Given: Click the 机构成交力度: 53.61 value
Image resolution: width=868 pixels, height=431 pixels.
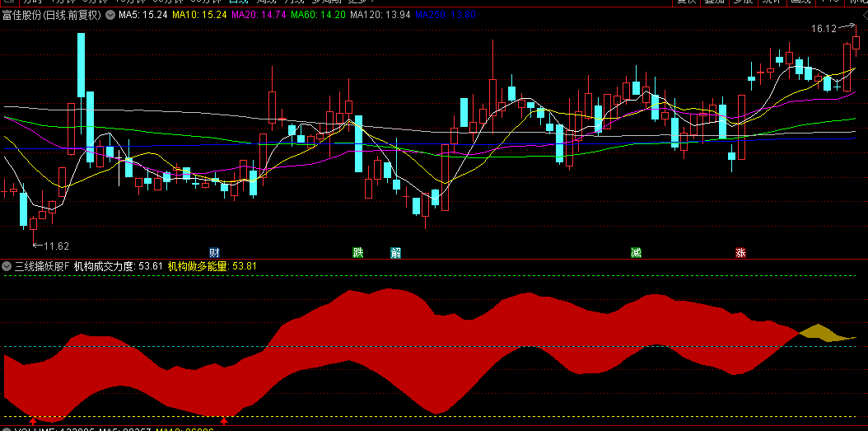Looking at the screenshot, I should point(119,266).
